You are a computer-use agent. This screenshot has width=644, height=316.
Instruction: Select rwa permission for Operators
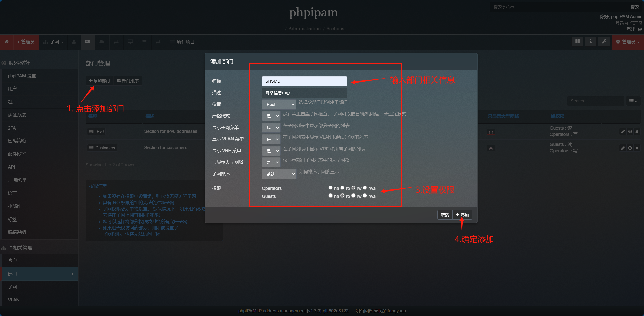pyautogui.click(x=365, y=188)
